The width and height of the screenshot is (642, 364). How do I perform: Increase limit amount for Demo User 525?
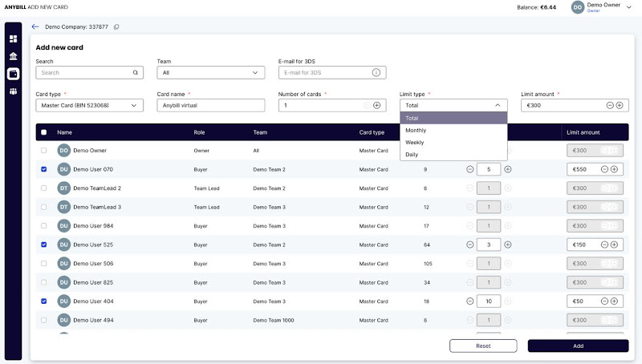coord(614,245)
